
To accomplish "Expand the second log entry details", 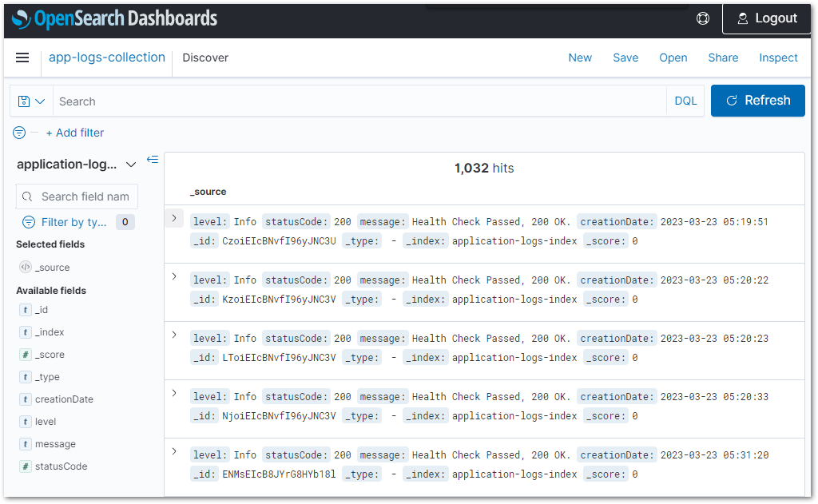I will coord(174,276).
